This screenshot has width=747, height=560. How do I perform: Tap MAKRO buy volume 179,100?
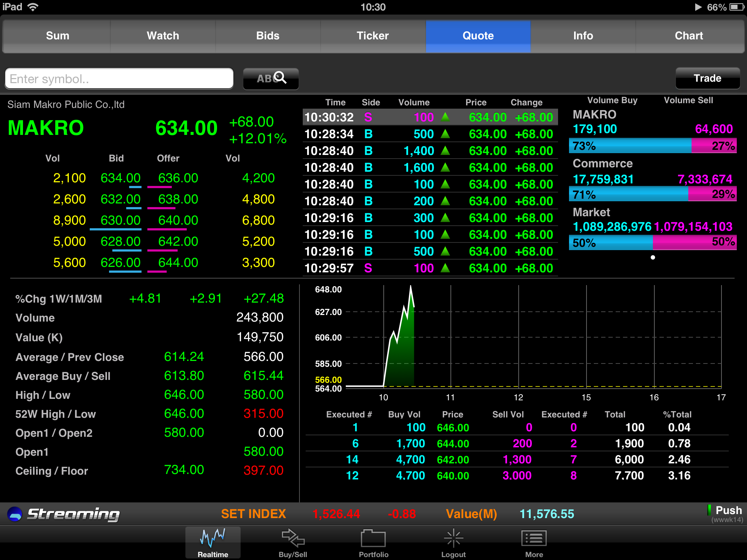tap(595, 129)
